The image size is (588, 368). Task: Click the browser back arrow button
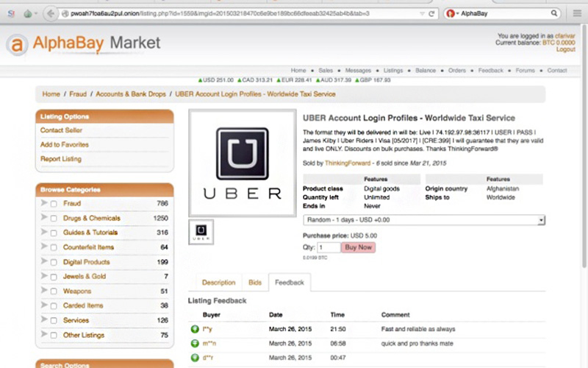(50, 14)
